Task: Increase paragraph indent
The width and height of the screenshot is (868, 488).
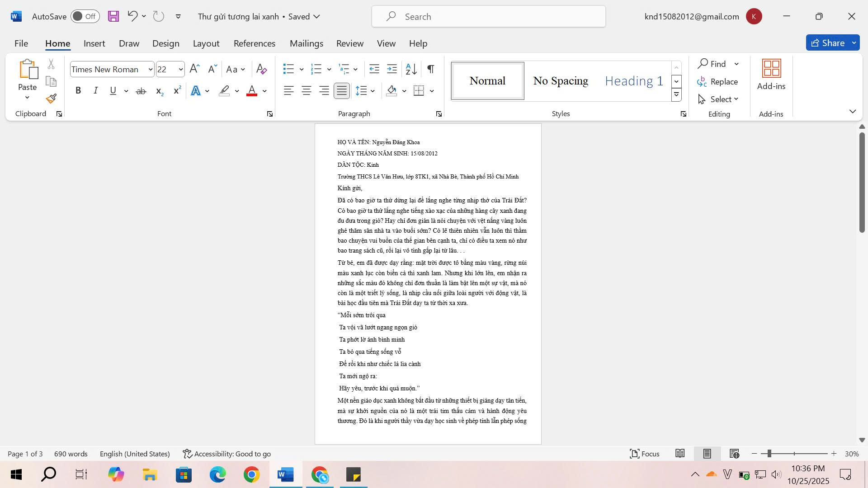Action: coord(392,69)
